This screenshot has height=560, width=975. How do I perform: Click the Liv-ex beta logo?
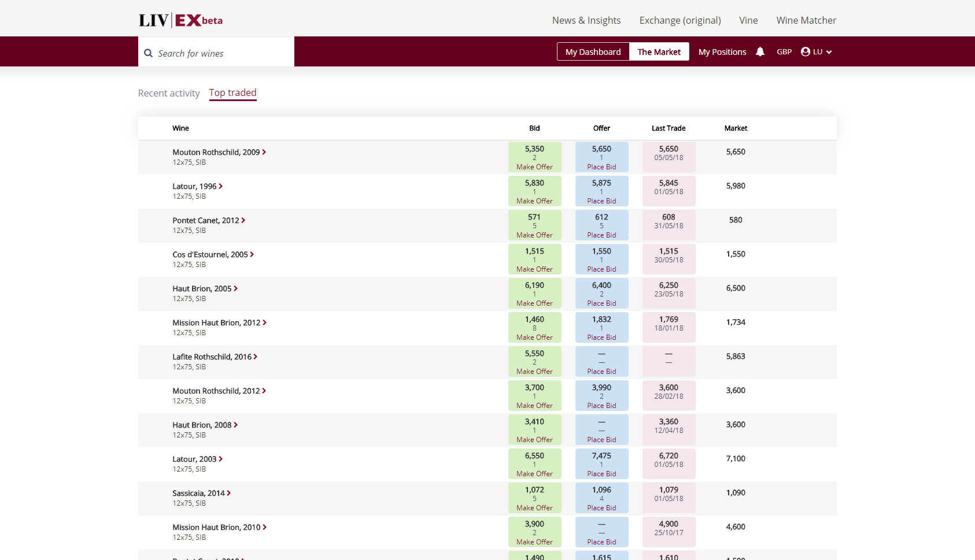pos(180,20)
